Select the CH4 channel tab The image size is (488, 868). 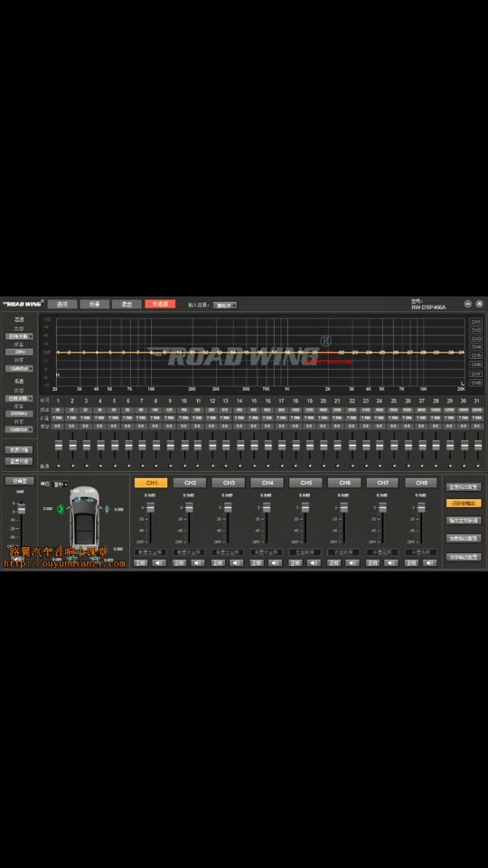pyautogui.click(x=267, y=483)
